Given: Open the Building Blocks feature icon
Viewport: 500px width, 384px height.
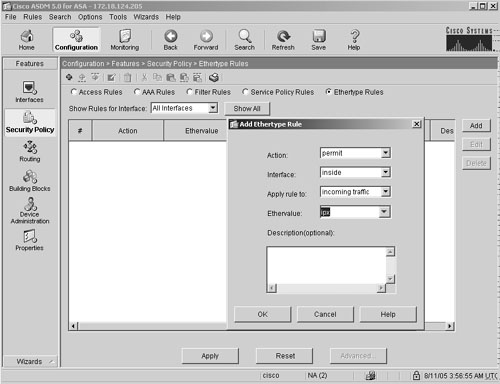Looking at the screenshot, I should point(30,181).
